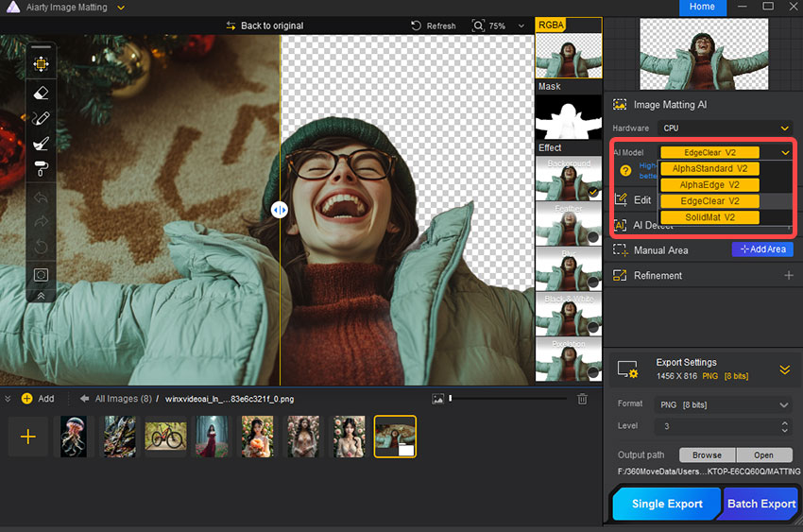Click the Add Area button
803x532 pixels.
click(762, 249)
